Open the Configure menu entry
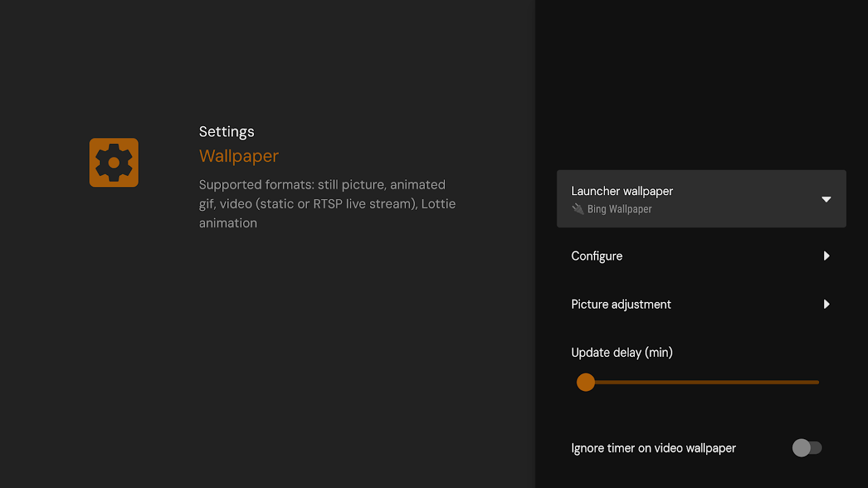The height and width of the screenshot is (488, 868). click(701, 256)
